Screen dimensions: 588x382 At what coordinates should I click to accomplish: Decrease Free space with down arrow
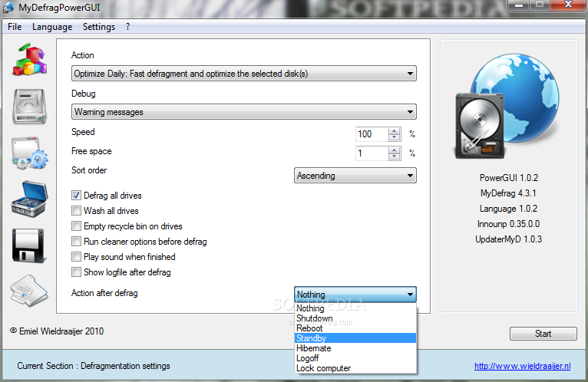click(x=394, y=156)
